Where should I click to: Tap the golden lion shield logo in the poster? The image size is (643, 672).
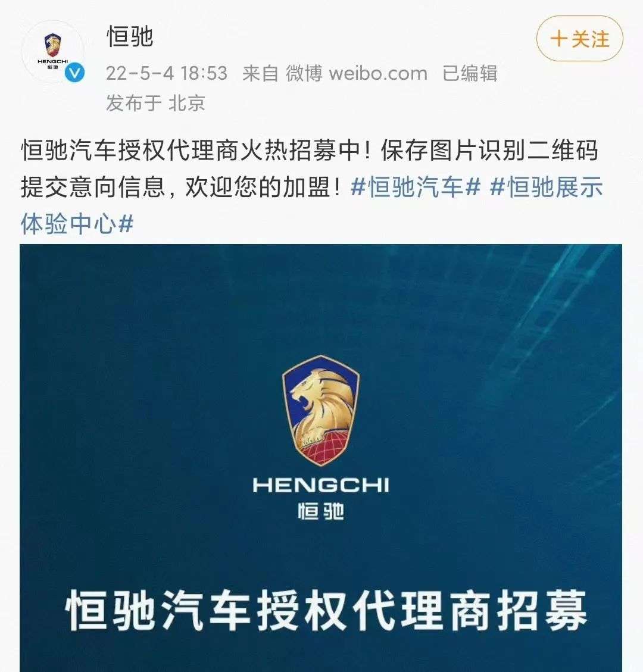pos(321,411)
